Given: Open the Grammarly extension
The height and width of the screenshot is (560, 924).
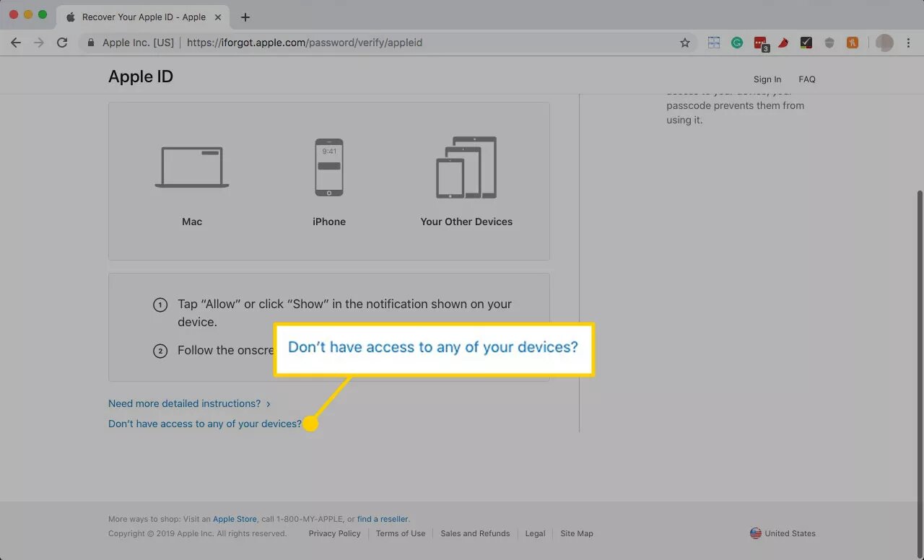Looking at the screenshot, I should [736, 43].
